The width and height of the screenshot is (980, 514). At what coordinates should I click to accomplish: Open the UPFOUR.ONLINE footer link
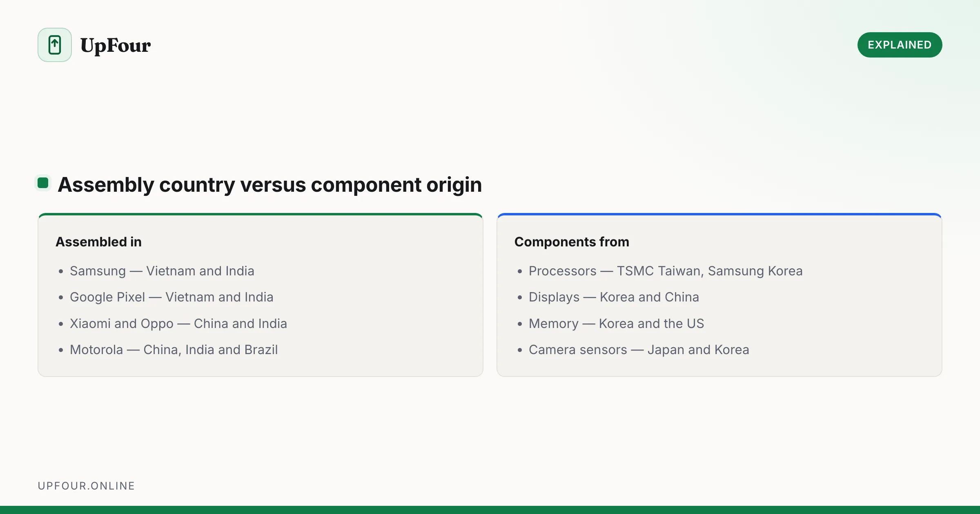(86, 486)
